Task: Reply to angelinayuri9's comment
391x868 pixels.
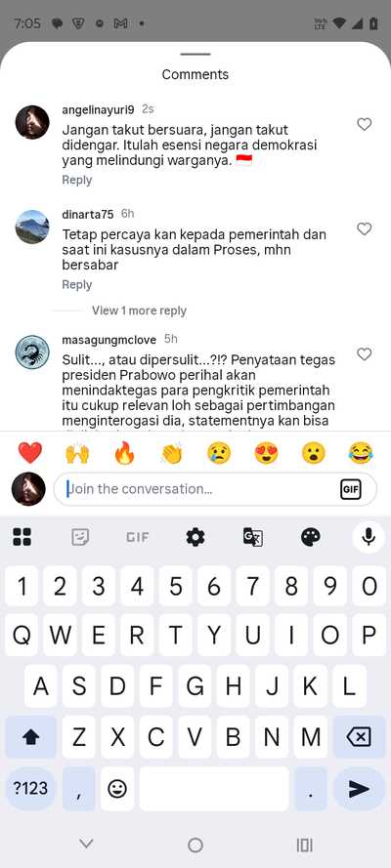Action: (x=77, y=180)
